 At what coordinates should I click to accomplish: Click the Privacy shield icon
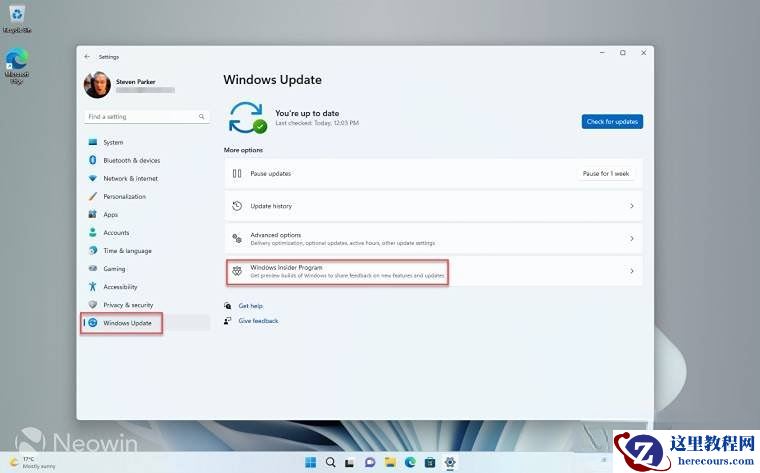pos(93,304)
